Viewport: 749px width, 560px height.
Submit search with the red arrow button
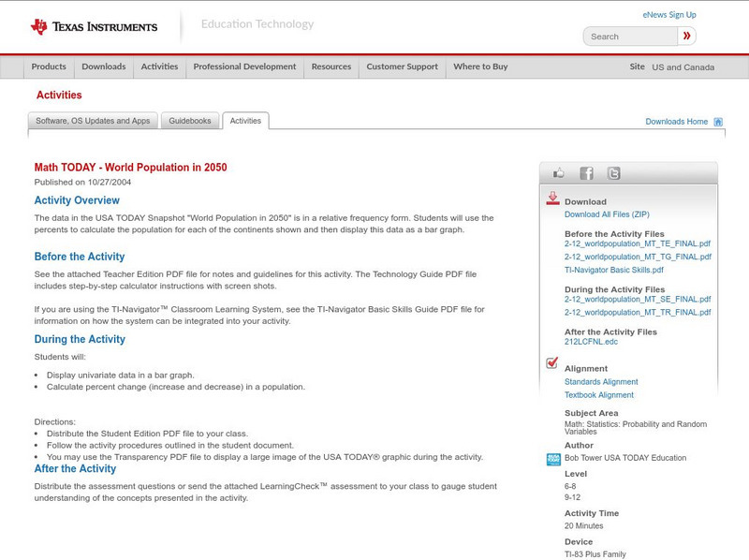[687, 37]
